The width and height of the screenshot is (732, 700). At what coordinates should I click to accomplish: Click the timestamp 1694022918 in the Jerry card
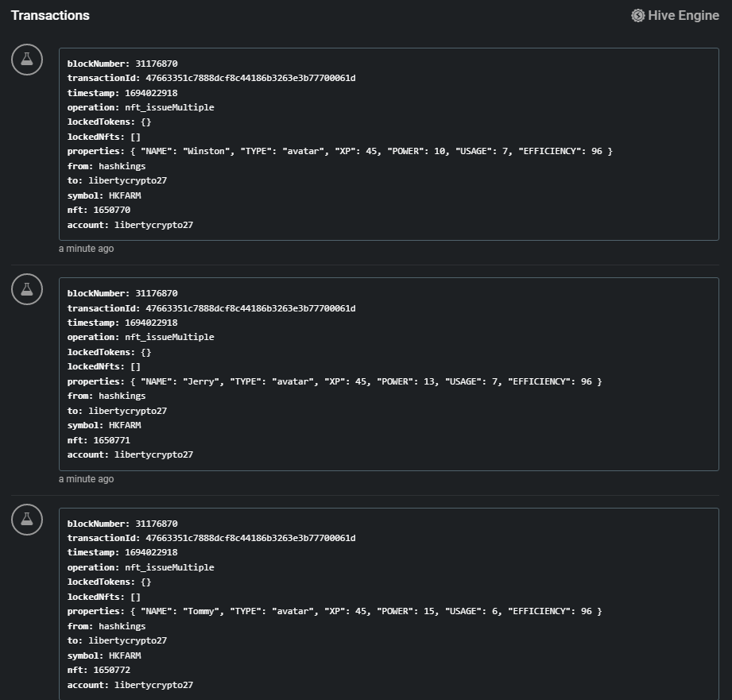click(122, 323)
